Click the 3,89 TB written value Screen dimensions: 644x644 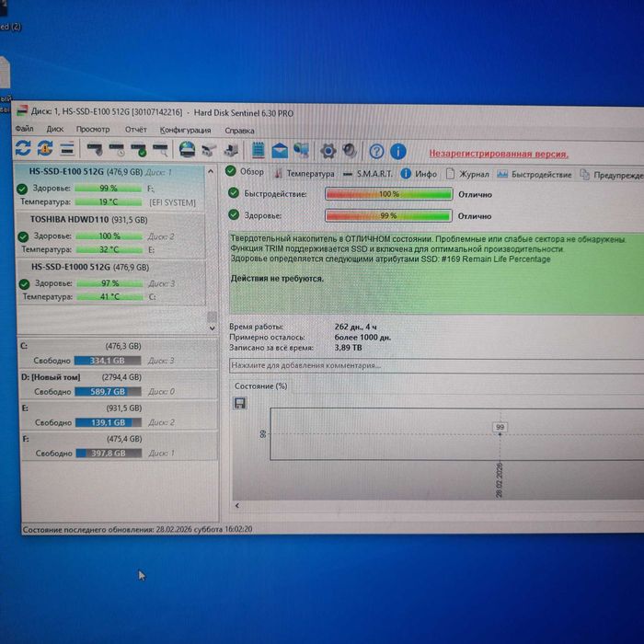coord(348,348)
